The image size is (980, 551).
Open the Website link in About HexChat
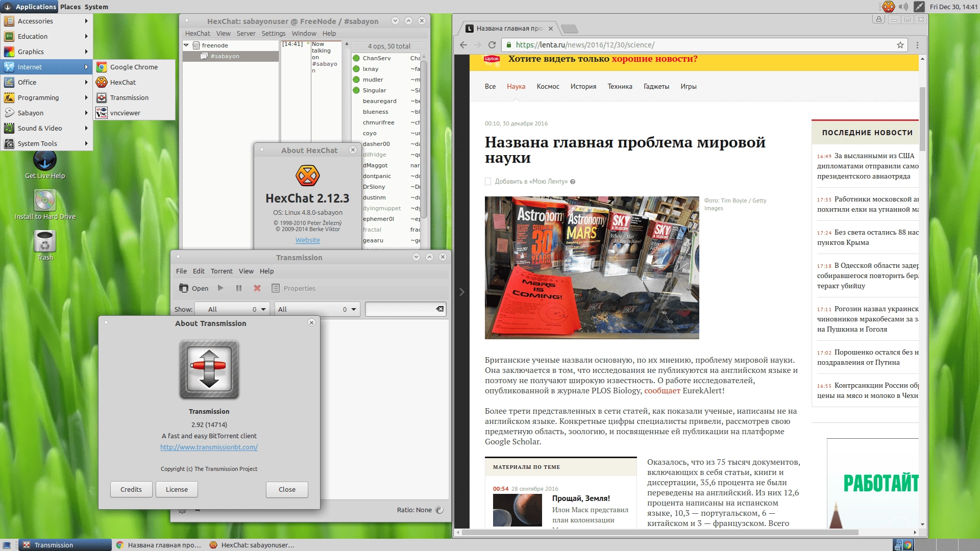[308, 240]
